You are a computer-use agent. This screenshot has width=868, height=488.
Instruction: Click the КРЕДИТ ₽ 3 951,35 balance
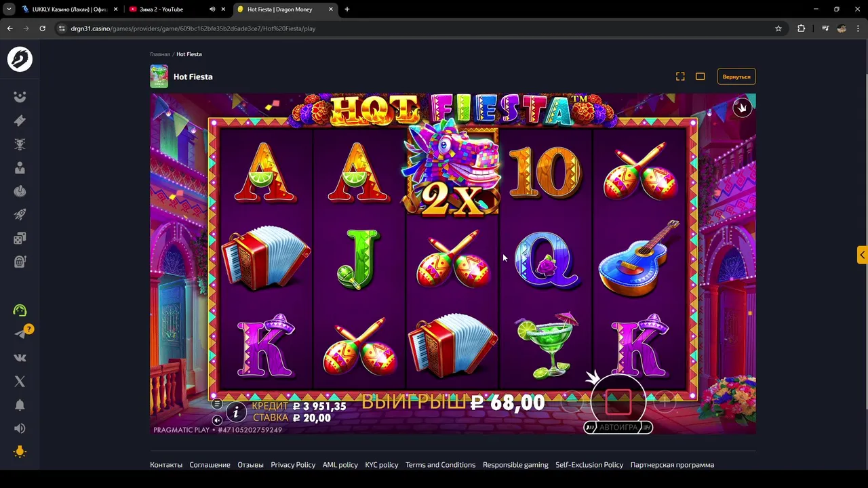coord(299,407)
